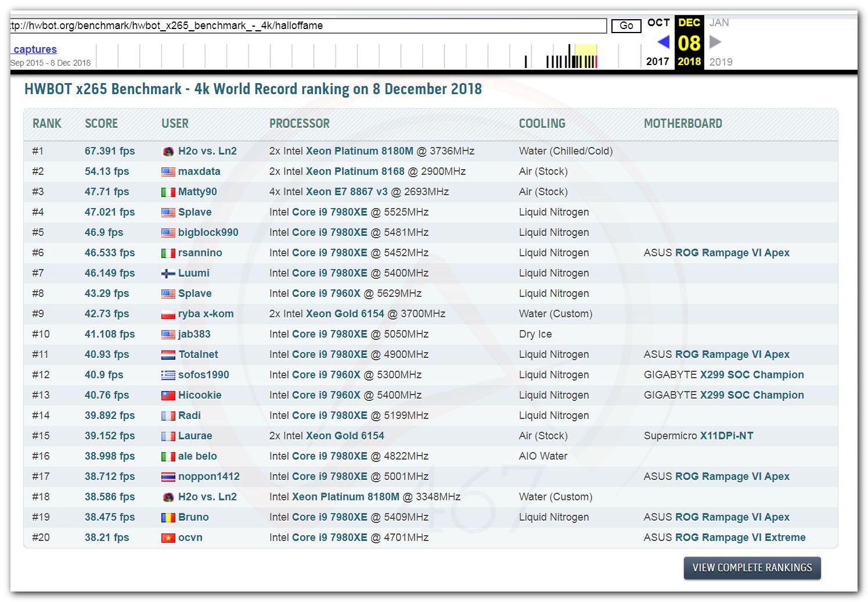The image size is (868, 602).
Task: Click the Polish flag beside ryba x-kom
Action: pos(168,314)
